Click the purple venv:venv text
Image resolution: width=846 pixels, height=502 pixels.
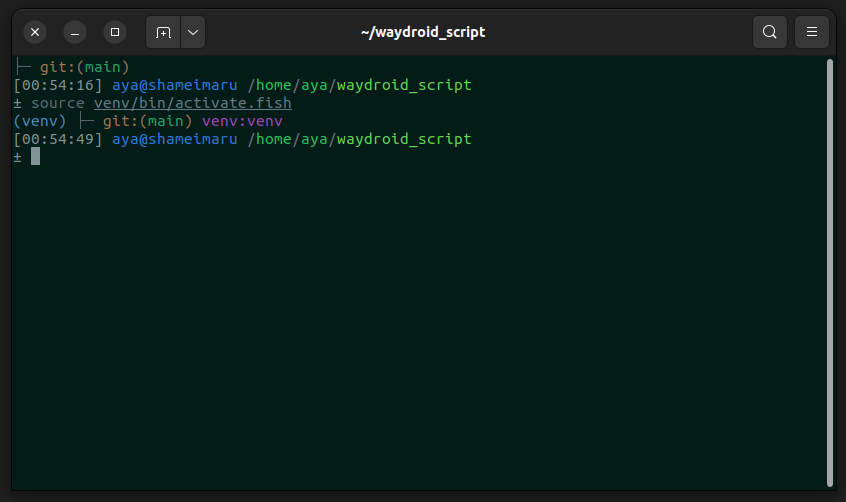[x=242, y=121]
